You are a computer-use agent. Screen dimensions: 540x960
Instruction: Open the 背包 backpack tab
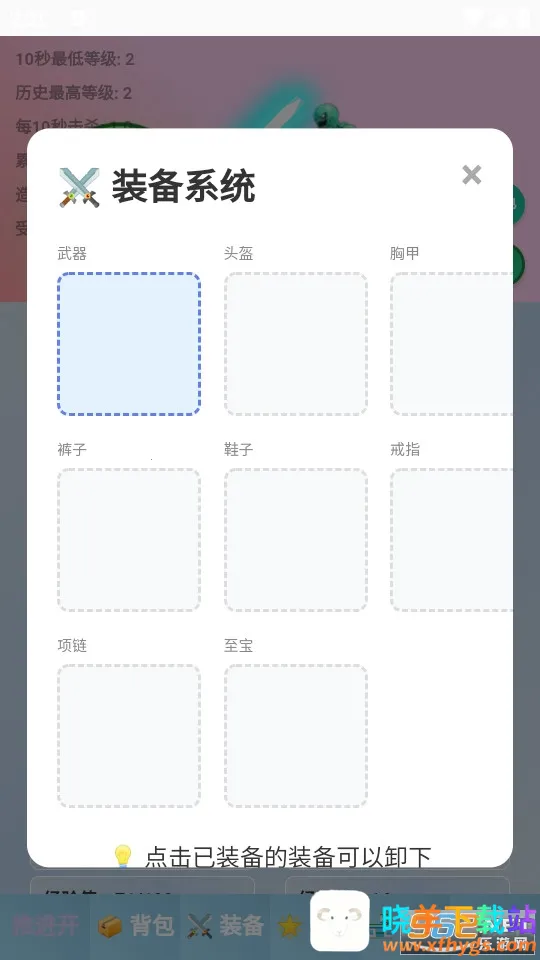coord(152,925)
